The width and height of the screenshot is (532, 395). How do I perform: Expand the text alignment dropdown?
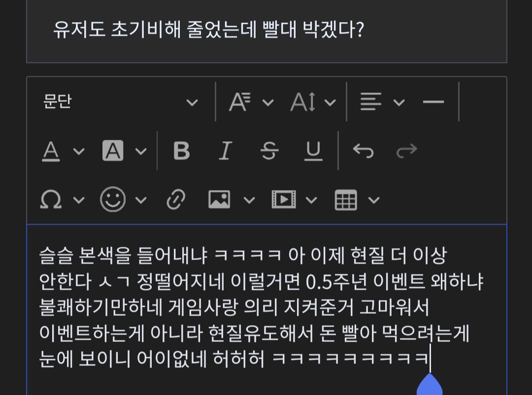coord(399,102)
